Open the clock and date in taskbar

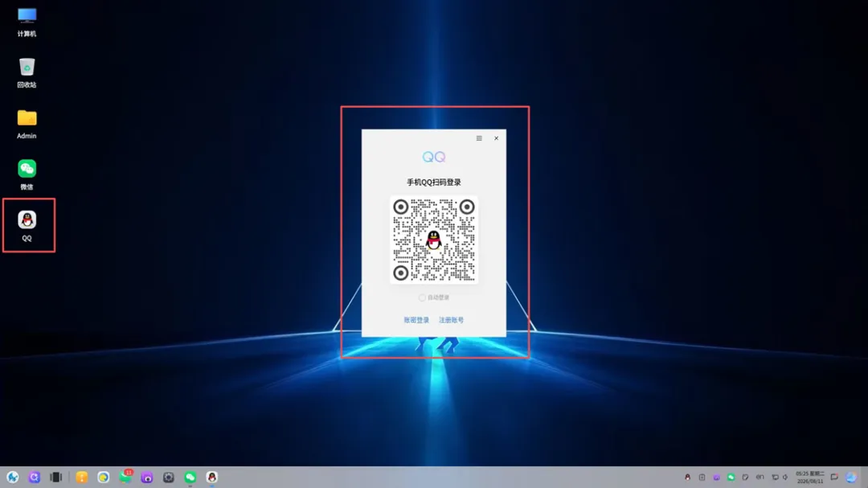tap(810, 477)
